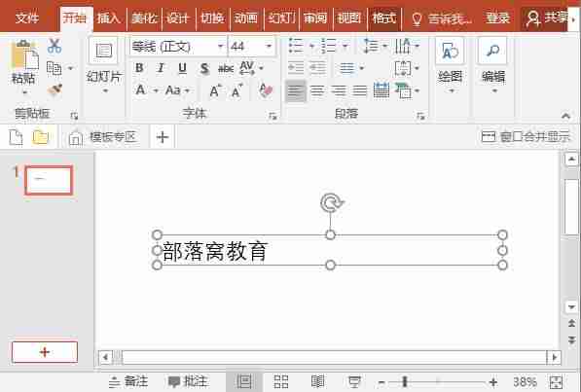Switch to the Insert (插入) tab
Viewport: 581px width, 392px height.
coord(109,18)
